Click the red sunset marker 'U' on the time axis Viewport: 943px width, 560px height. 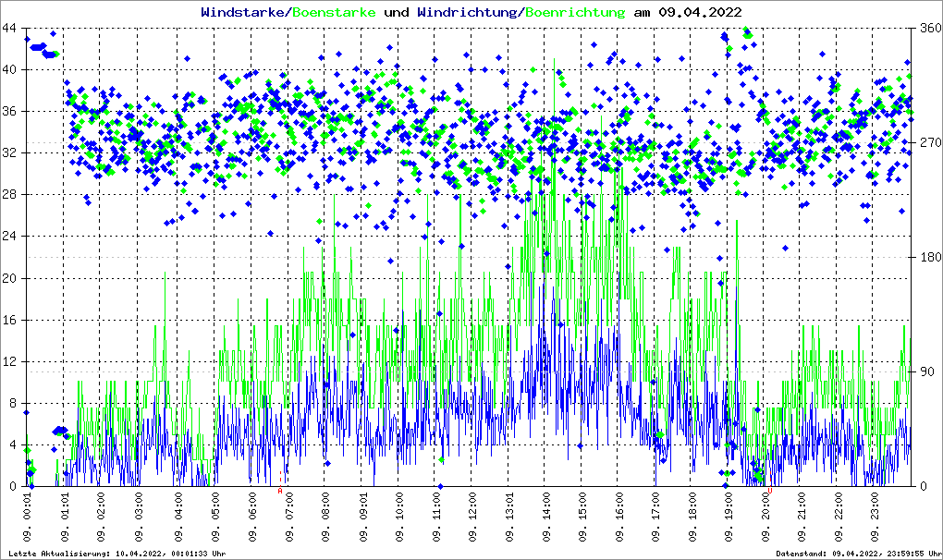coord(770,491)
